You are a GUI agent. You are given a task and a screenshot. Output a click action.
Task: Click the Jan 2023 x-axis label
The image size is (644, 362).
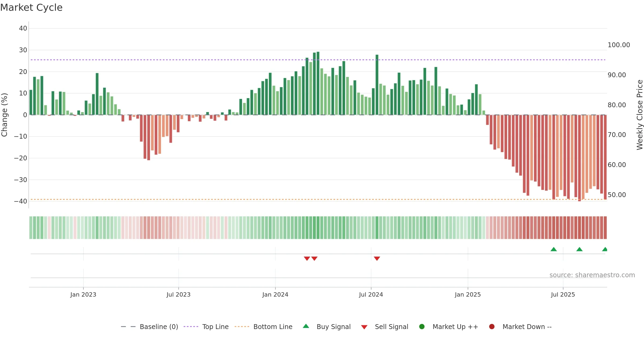pos(83,295)
